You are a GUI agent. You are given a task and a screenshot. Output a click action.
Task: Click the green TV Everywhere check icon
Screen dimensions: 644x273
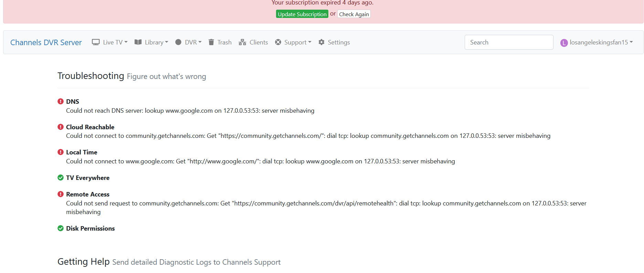pos(61,178)
